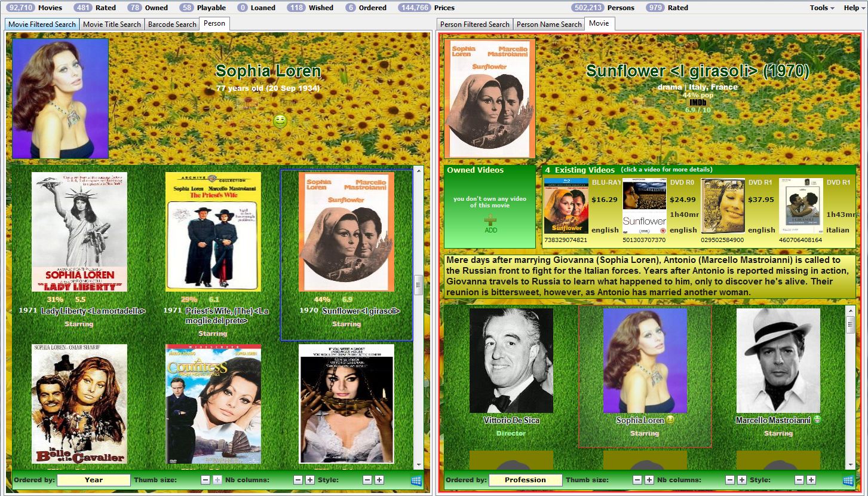Click the 118 Wished counter

[x=310, y=8]
